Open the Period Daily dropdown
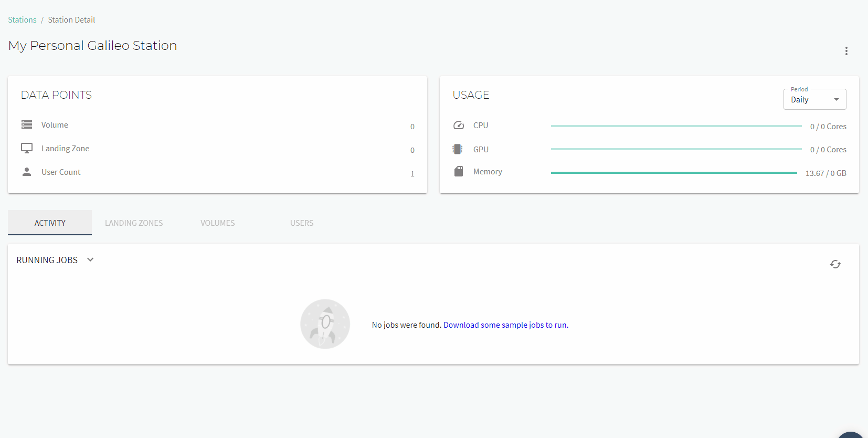 [814, 99]
